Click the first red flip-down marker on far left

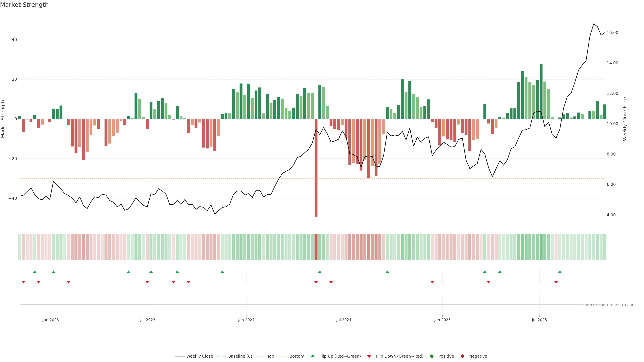pyautogui.click(x=23, y=282)
